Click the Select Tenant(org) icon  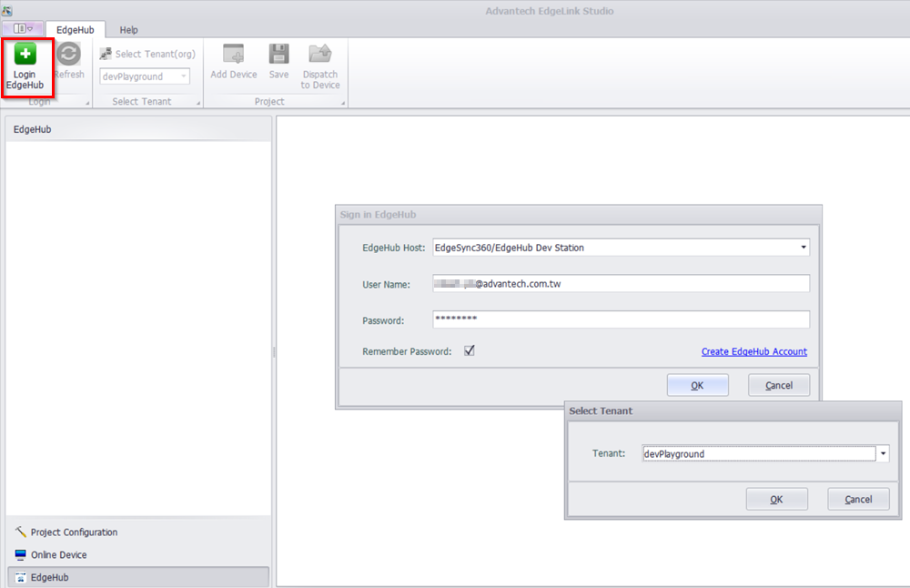pos(106,55)
